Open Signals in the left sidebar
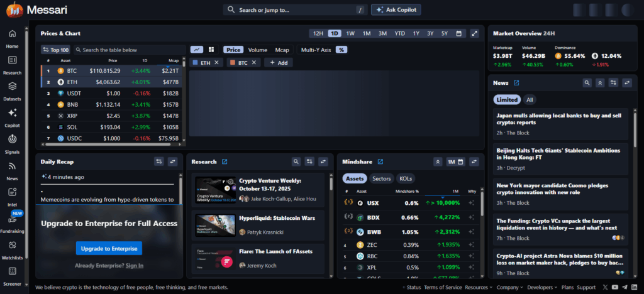The image size is (644, 294). 12,139
